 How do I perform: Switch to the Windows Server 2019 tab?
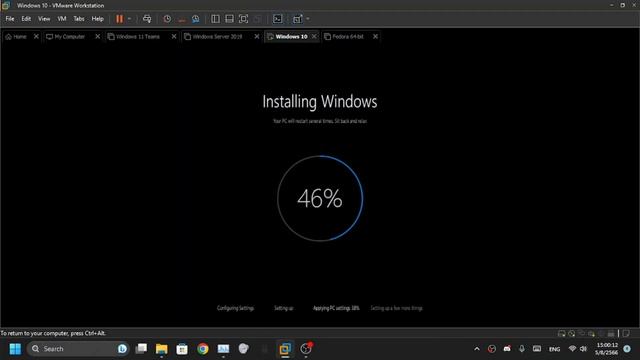(x=213, y=37)
